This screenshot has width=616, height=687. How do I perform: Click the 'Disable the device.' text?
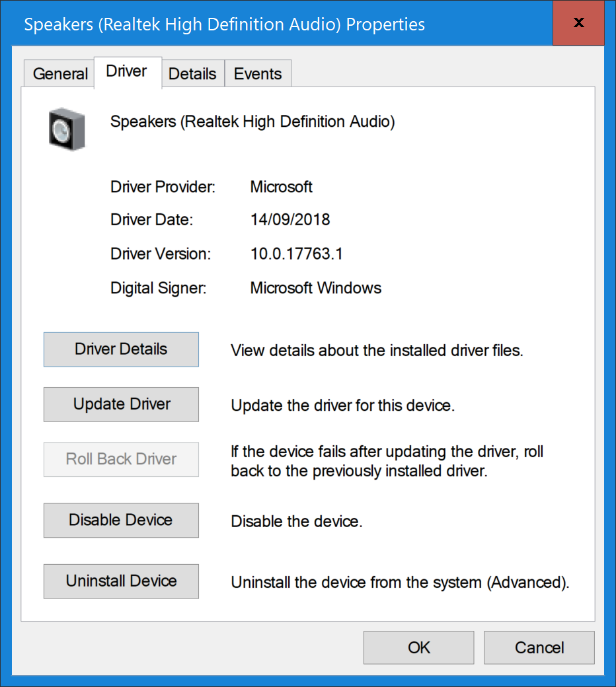pyautogui.click(x=297, y=521)
